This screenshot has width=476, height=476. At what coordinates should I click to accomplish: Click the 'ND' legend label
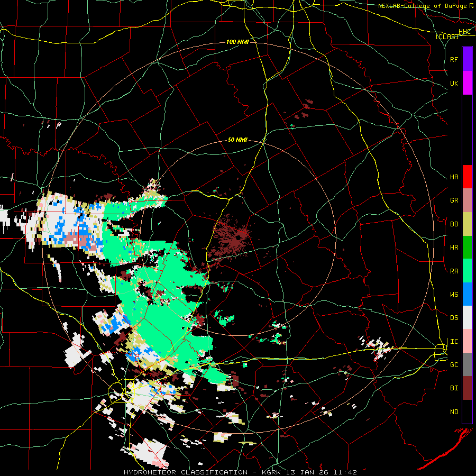tap(454, 412)
